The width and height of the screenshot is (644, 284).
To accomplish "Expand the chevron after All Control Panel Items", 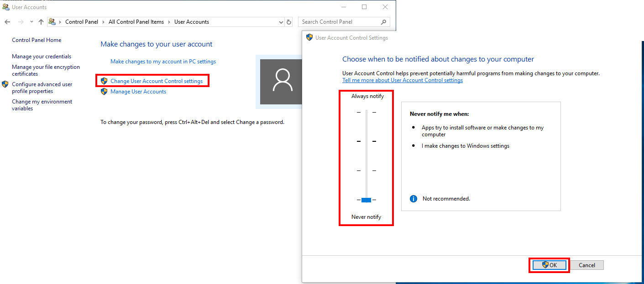I will coord(169,22).
